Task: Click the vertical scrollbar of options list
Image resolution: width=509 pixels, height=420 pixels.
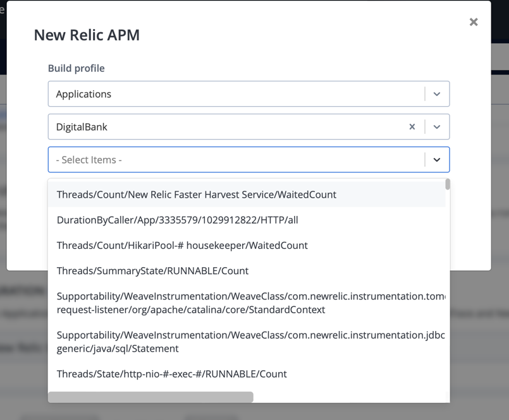Action: pyautogui.click(x=448, y=184)
